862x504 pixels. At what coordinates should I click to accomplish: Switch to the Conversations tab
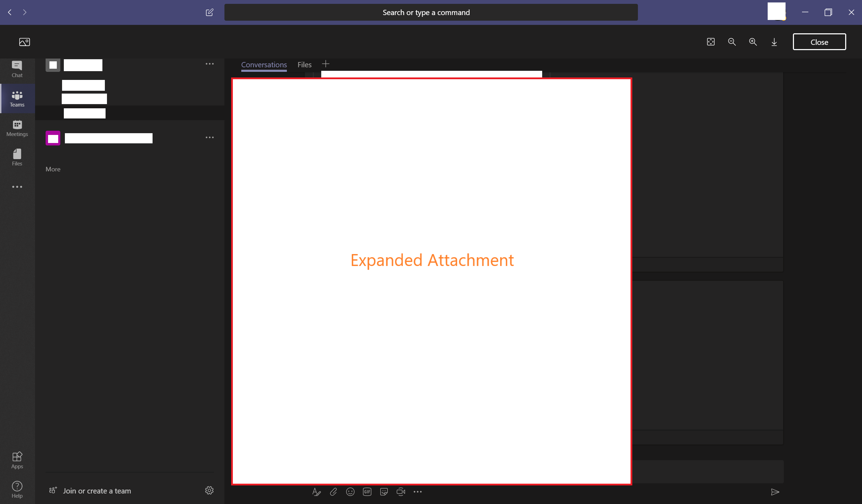tap(264, 64)
